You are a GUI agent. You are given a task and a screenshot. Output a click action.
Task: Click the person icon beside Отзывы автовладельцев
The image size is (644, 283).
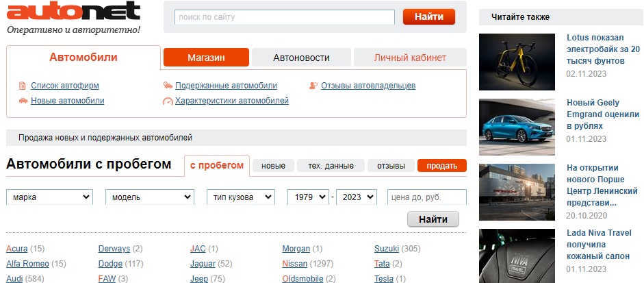pyautogui.click(x=313, y=86)
